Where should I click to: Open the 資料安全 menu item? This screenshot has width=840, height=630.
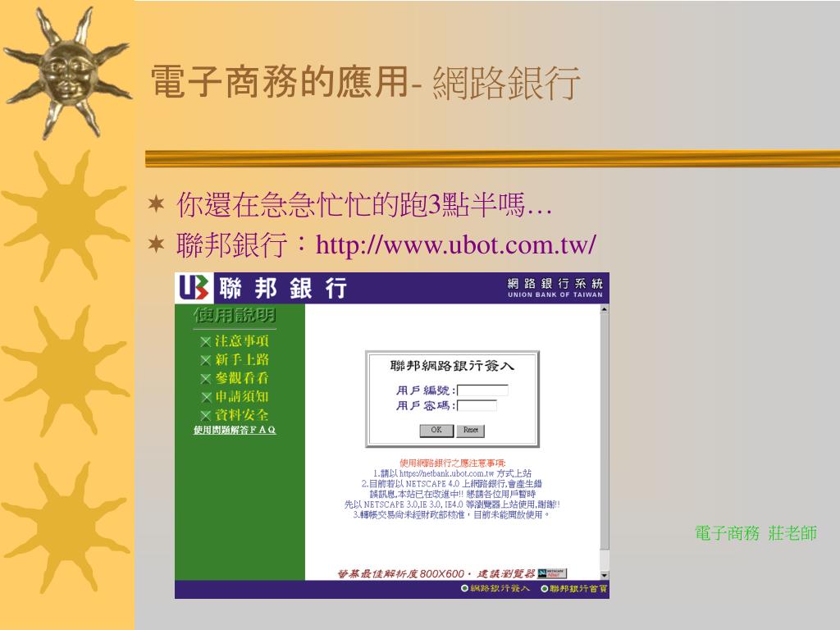(242, 414)
